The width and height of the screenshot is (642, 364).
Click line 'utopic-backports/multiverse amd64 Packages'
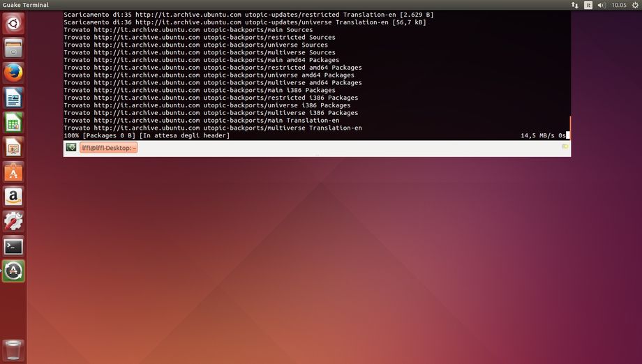click(213, 82)
